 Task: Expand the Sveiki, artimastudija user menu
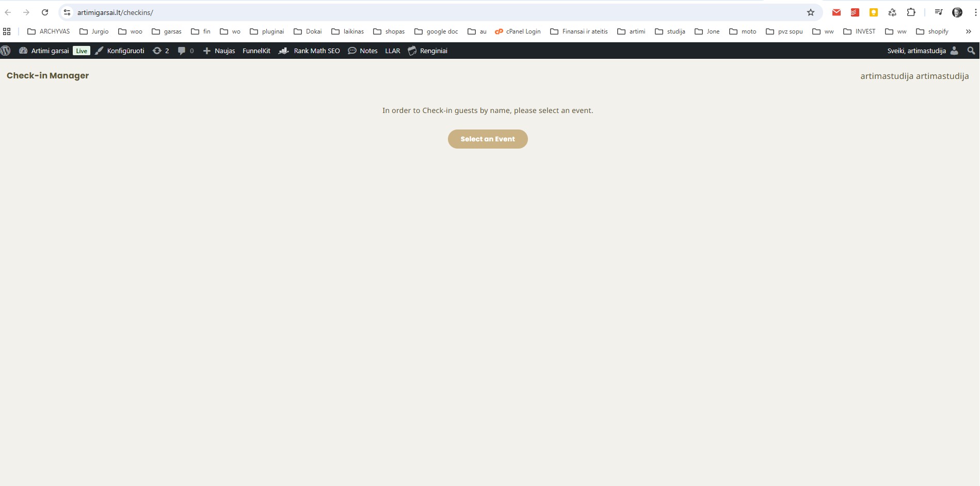(x=922, y=51)
